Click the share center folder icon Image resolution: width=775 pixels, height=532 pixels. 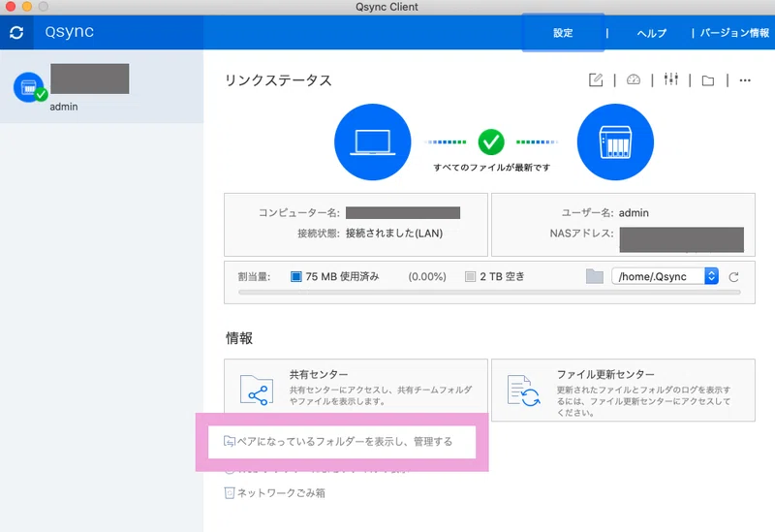tap(257, 391)
